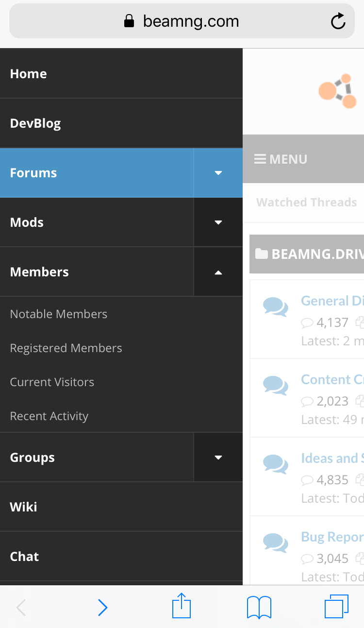Open Current Visitors link
The image size is (364, 628).
(x=52, y=382)
